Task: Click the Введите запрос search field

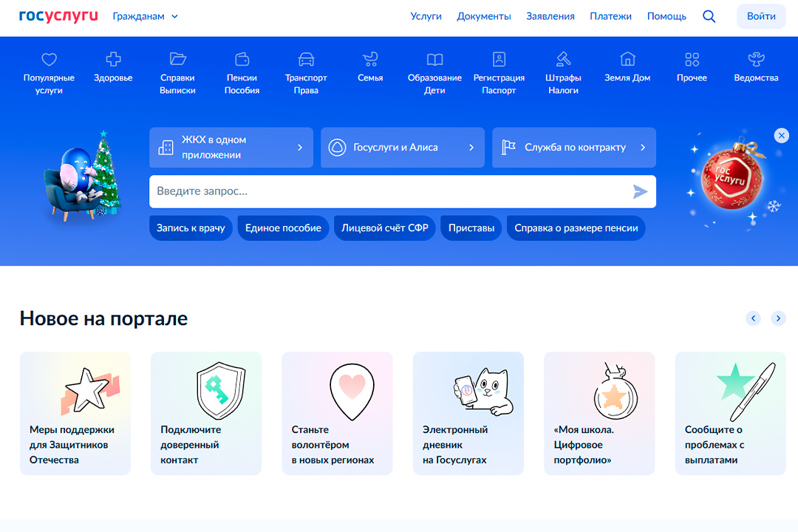Action: pos(403,191)
